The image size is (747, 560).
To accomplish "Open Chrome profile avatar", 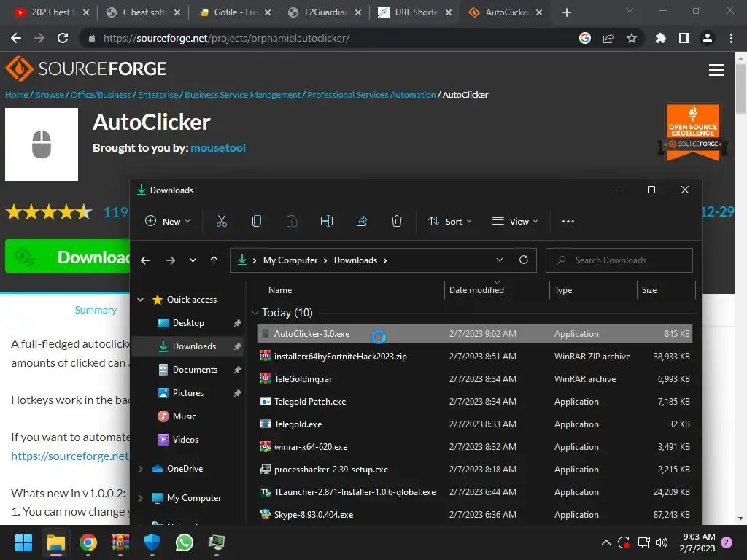I will pyautogui.click(x=708, y=38).
